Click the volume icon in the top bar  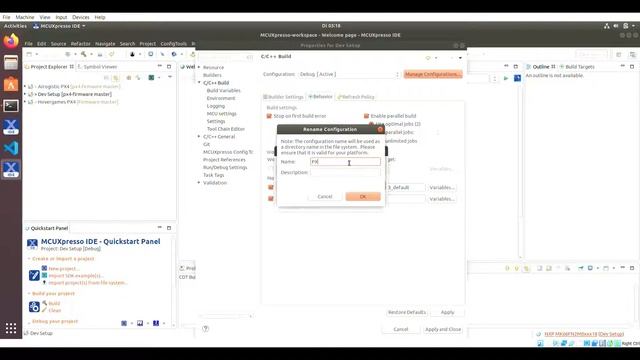coord(616,26)
